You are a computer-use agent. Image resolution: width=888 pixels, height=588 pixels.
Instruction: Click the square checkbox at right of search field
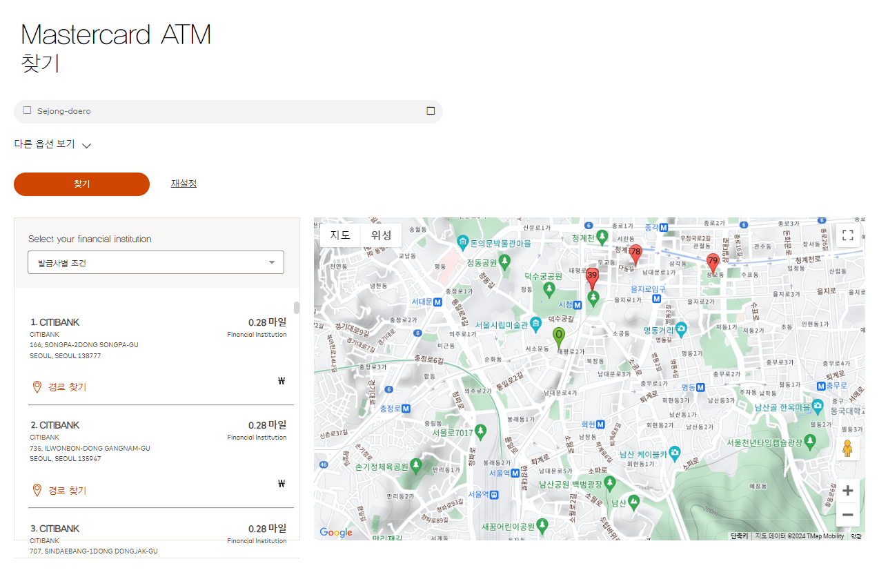pos(430,110)
